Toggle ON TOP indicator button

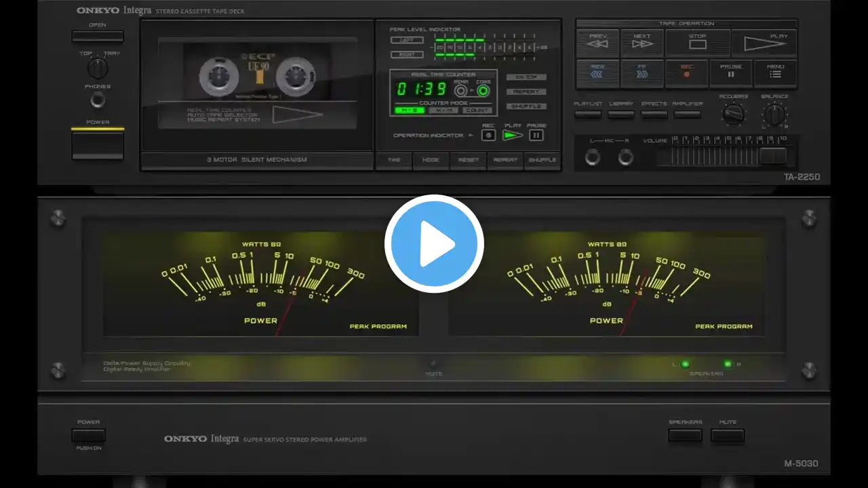[x=526, y=77]
